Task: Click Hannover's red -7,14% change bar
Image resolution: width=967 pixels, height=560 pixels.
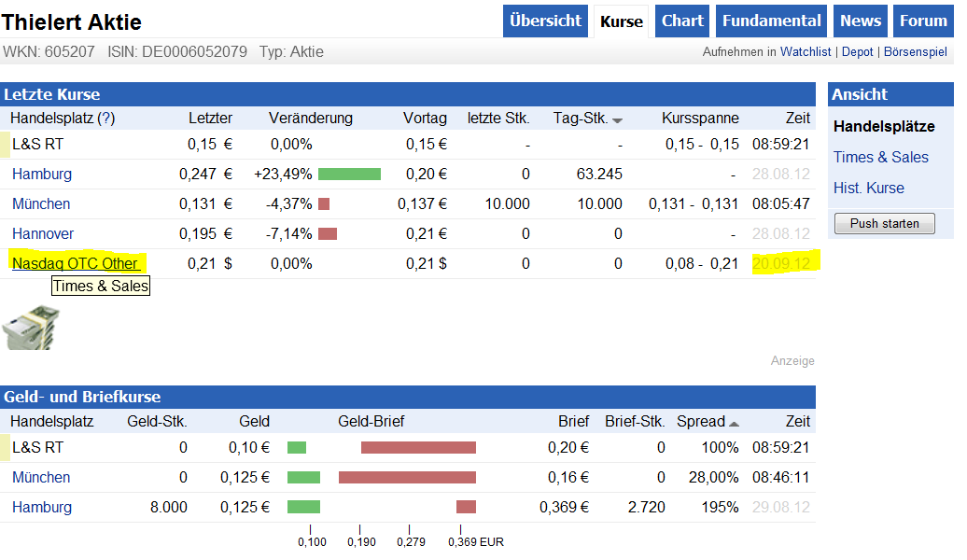Action: [328, 233]
